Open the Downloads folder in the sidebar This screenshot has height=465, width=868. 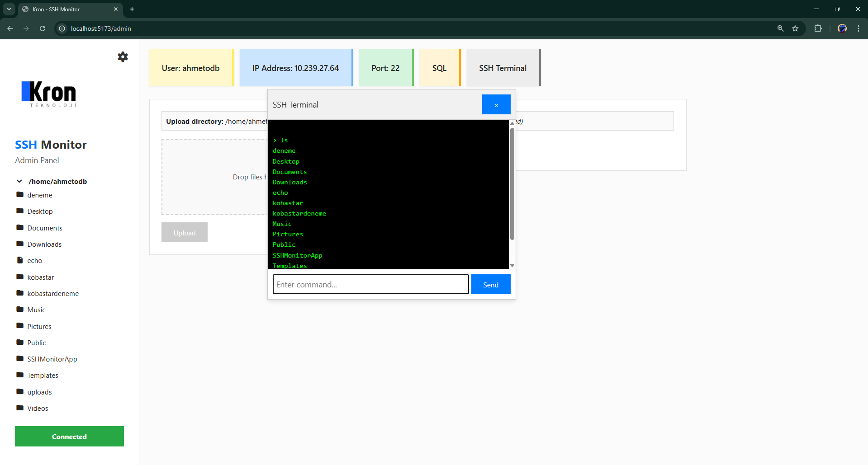pos(20,244)
